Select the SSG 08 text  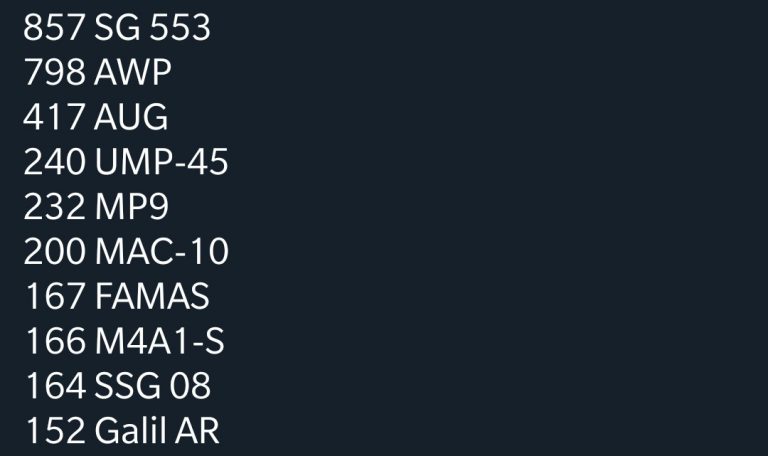click(152, 386)
